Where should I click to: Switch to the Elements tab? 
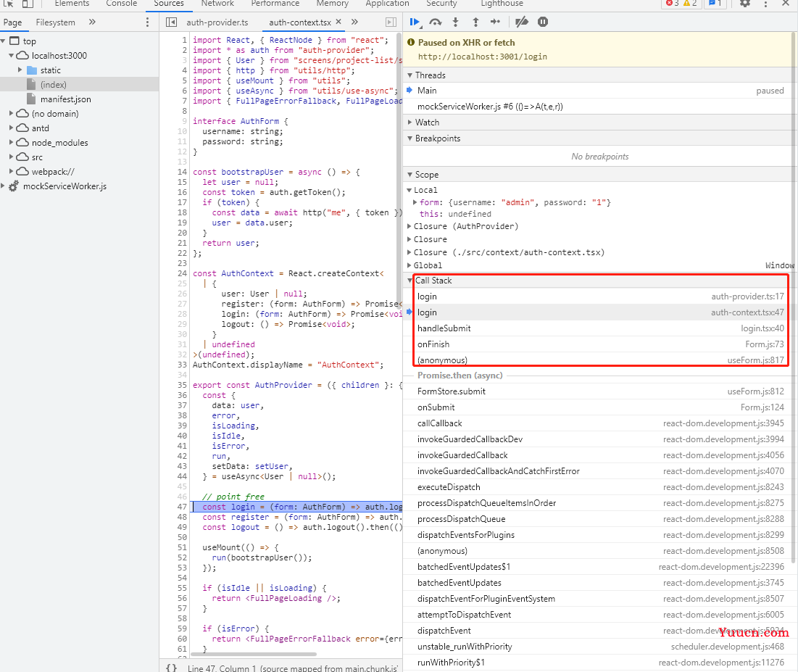coord(72,4)
